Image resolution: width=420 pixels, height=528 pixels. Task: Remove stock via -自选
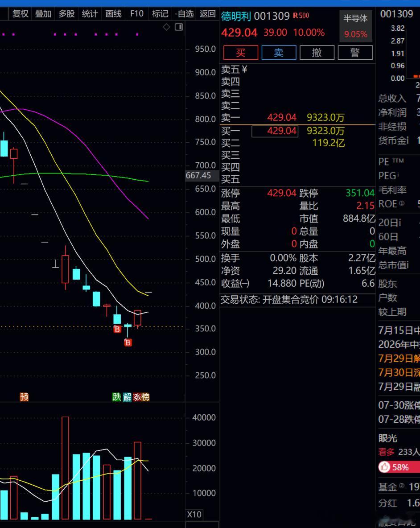coord(184,14)
